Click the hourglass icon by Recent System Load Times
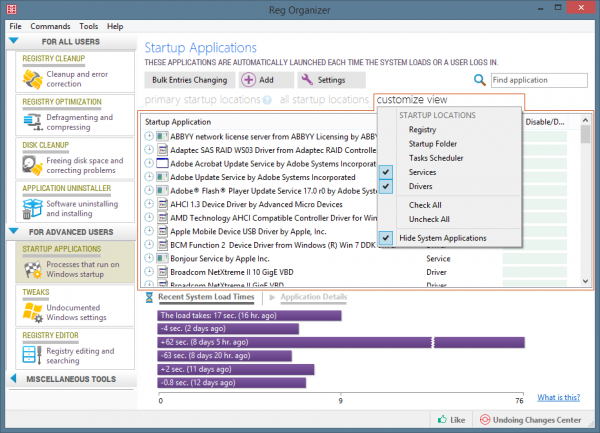Image resolution: width=600 pixels, height=433 pixels. tap(150, 297)
